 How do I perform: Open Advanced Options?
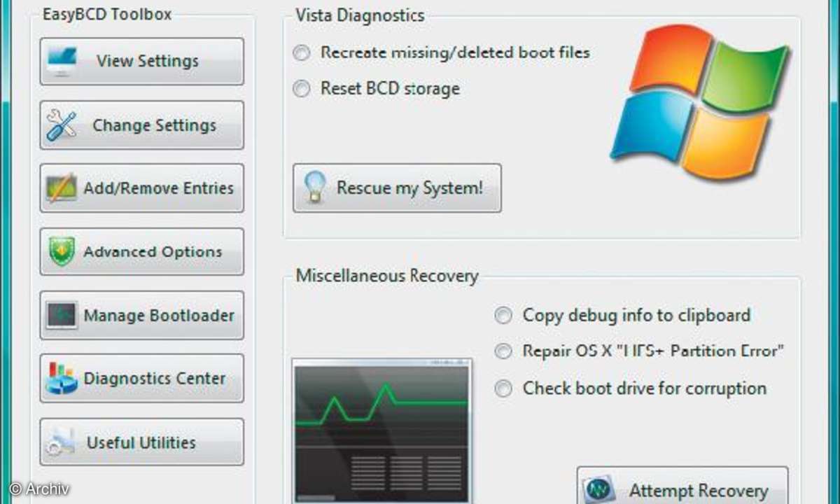point(142,252)
